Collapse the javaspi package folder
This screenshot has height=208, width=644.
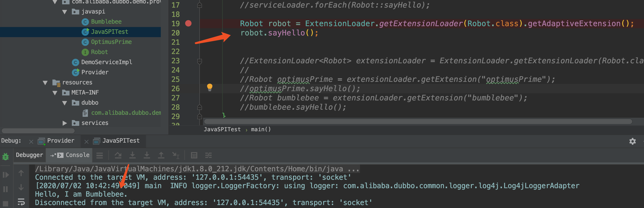65,12
